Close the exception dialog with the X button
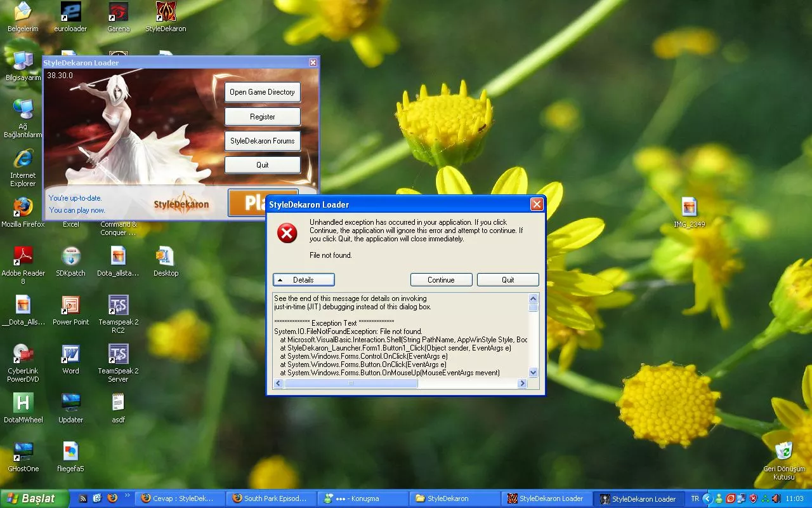 [x=537, y=204]
